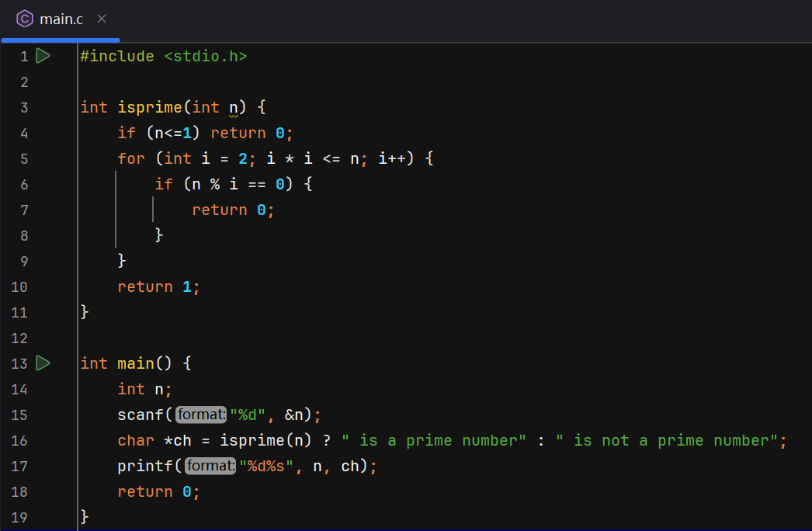Image resolution: width=812 pixels, height=531 pixels.
Task: Click the run triangle next to line 13
Action: click(43, 363)
